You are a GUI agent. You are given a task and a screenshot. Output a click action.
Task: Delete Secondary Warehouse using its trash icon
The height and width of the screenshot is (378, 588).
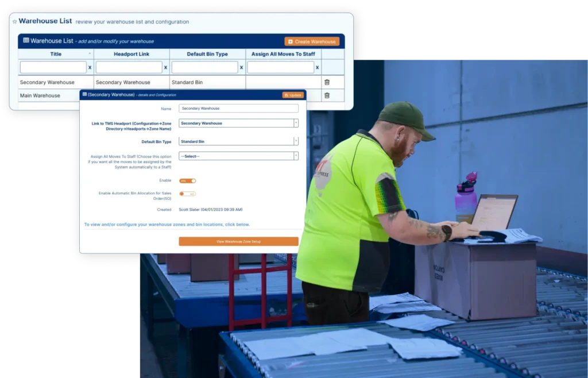click(x=326, y=82)
